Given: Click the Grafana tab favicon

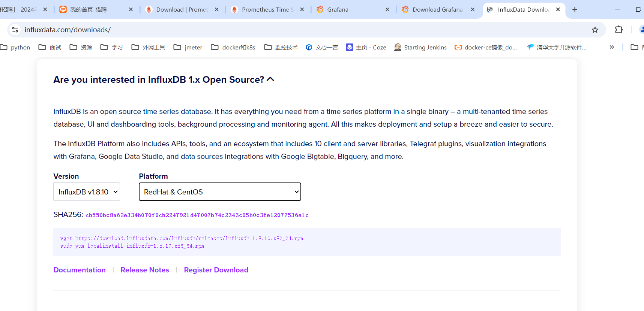Looking at the screenshot, I should point(320,9).
